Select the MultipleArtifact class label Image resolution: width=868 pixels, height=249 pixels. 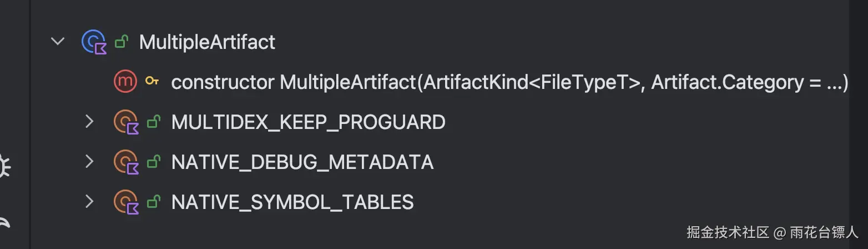pos(207,42)
